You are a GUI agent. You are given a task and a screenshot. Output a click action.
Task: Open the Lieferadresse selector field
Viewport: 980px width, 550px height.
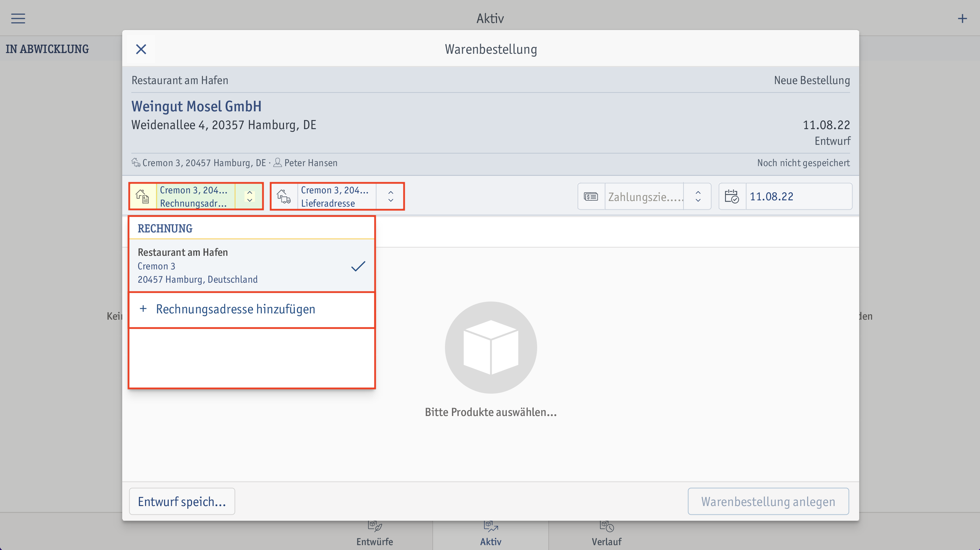[x=337, y=196]
